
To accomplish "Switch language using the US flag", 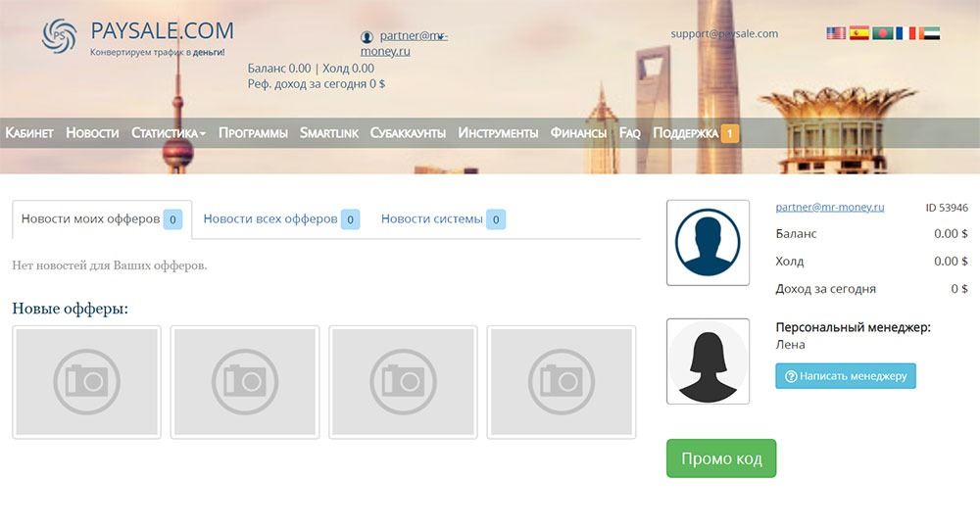I will [x=836, y=33].
